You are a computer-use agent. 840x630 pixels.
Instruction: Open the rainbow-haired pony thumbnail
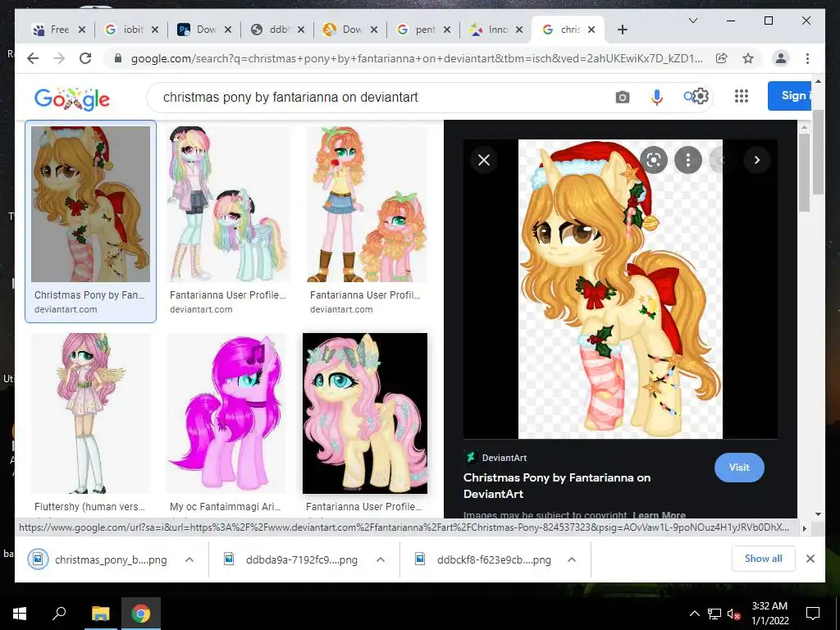228,204
